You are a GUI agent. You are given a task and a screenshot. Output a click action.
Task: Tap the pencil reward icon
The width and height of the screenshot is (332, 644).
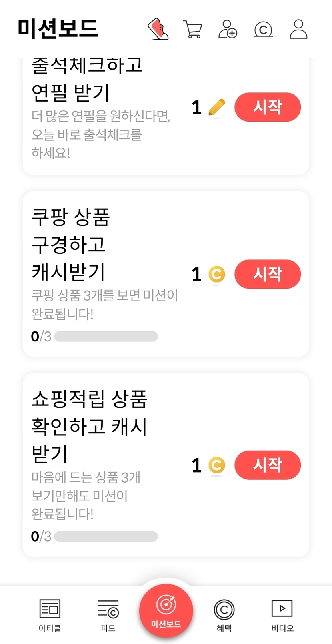point(217,108)
